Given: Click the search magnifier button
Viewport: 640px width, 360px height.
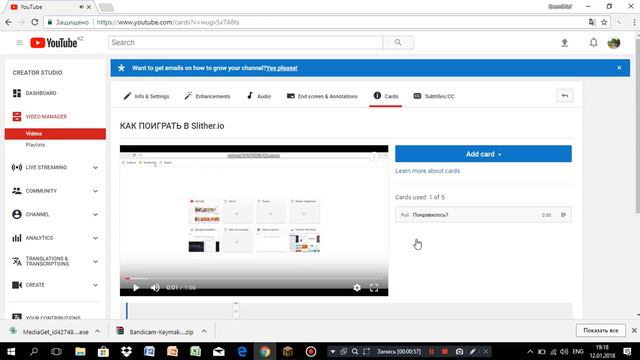Looking at the screenshot, I should click(x=398, y=42).
